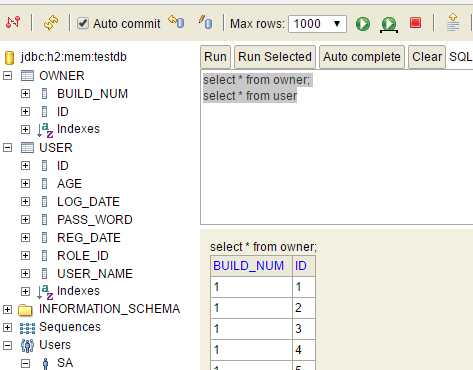Expand the ID column under OWNER
The height and width of the screenshot is (370, 473).
[25, 111]
